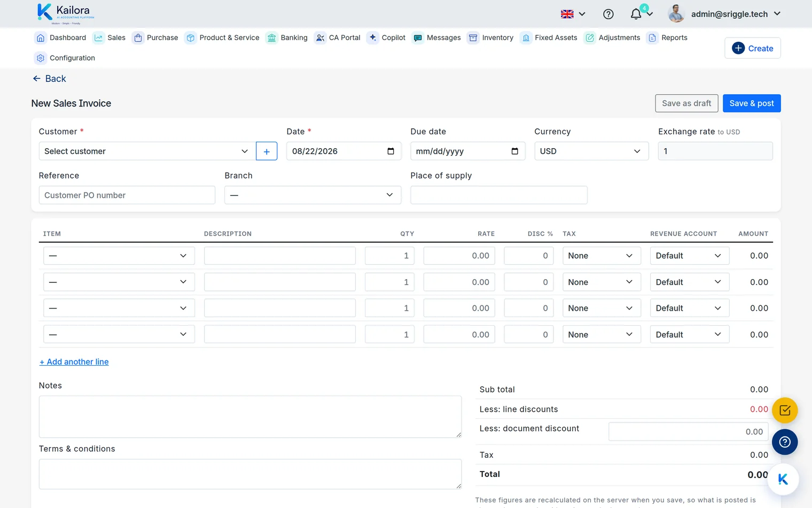Open Copilot
Viewport: 812px width, 508px height.
click(386, 38)
